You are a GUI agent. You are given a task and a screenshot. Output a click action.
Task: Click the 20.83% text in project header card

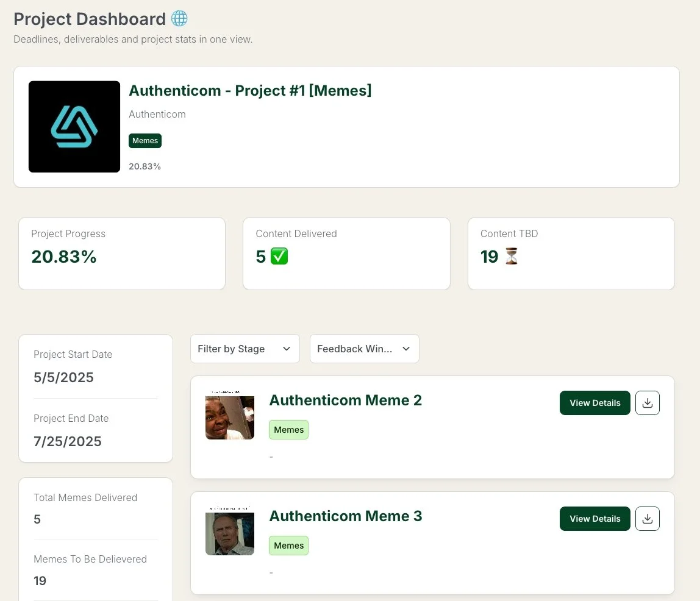click(145, 166)
